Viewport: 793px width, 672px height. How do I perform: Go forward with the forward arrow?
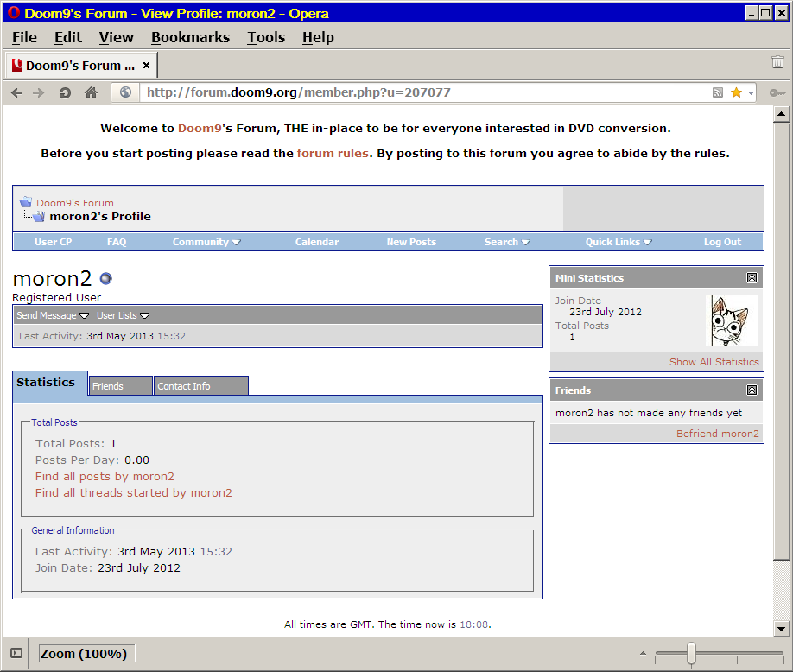coord(38,92)
